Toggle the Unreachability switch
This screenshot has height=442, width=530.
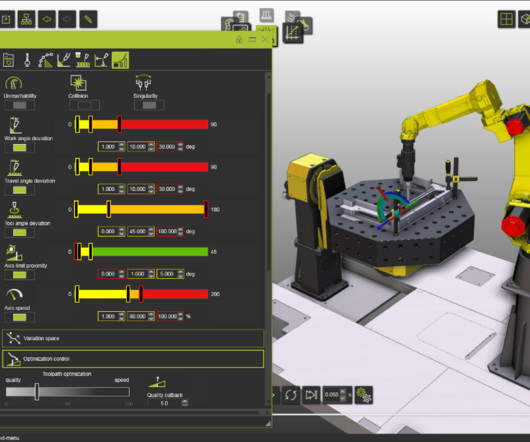[19, 105]
